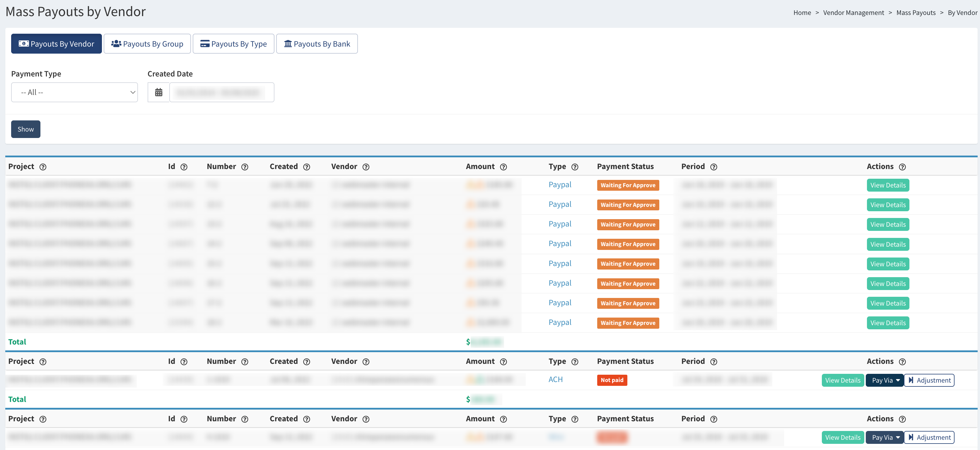Screen dimensions: 980x450
Task: Click help icon next to first Type header
Action: [575, 167]
